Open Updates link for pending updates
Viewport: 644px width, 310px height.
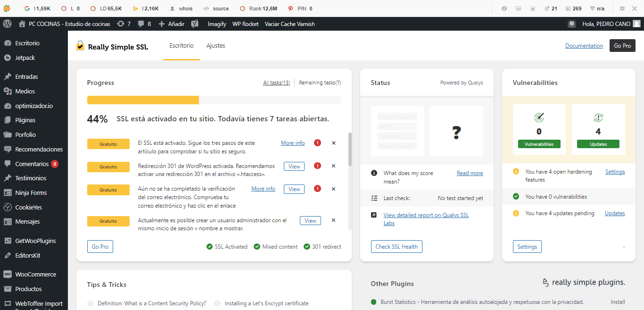(615, 213)
